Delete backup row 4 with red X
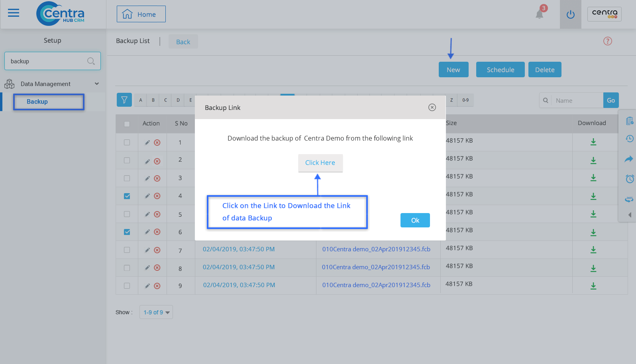The width and height of the screenshot is (636, 364). (157, 196)
